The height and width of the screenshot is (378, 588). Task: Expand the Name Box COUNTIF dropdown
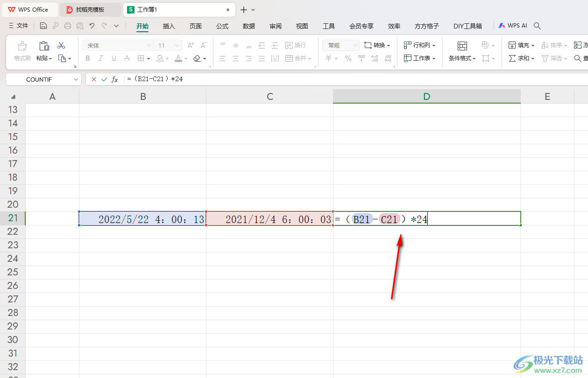pyautogui.click(x=76, y=79)
